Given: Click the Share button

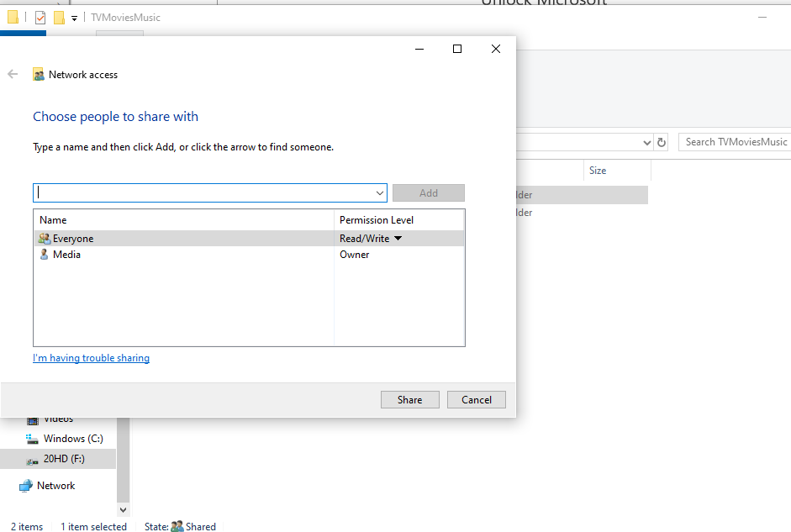Looking at the screenshot, I should coord(409,400).
